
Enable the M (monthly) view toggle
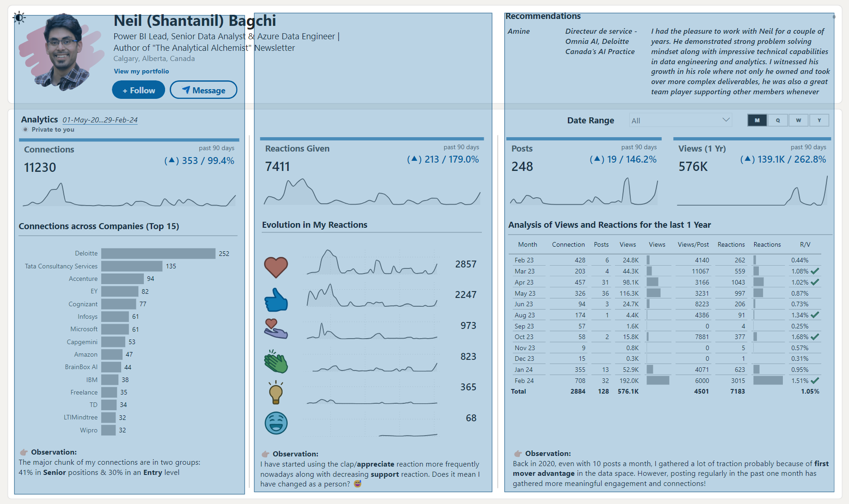coord(757,120)
